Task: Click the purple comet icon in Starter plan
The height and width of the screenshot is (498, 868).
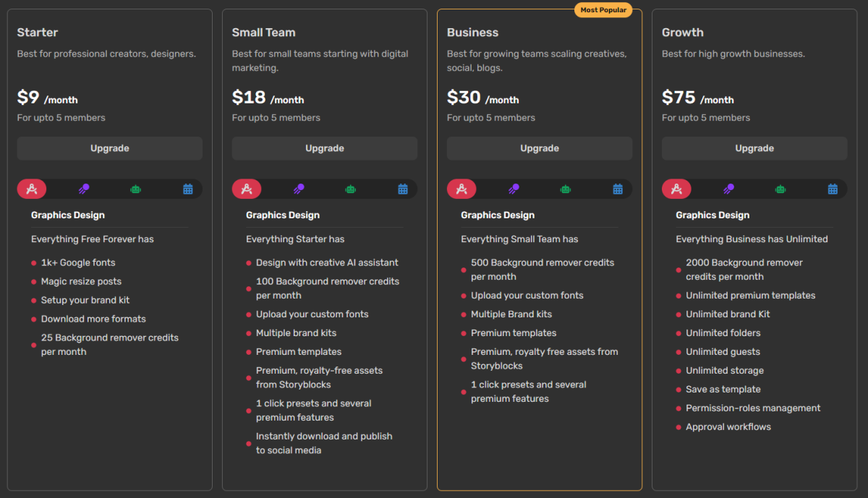Action: coord(84,189)
